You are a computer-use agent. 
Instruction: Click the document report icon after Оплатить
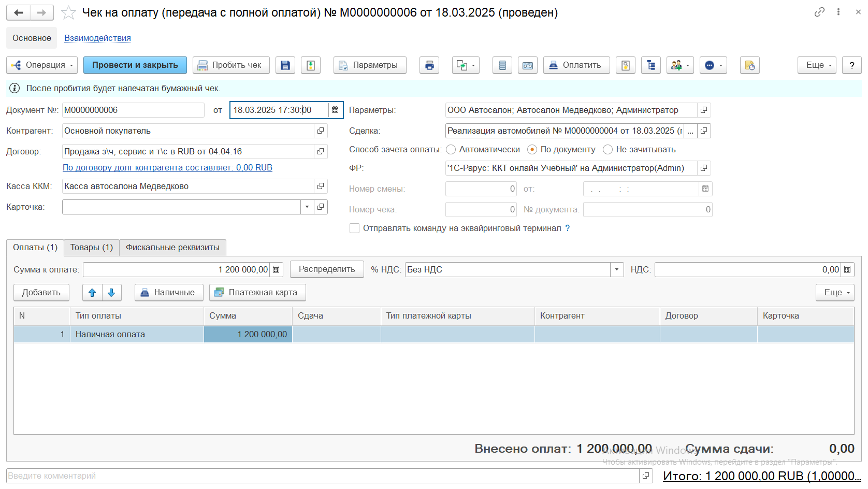click(626, 65)
